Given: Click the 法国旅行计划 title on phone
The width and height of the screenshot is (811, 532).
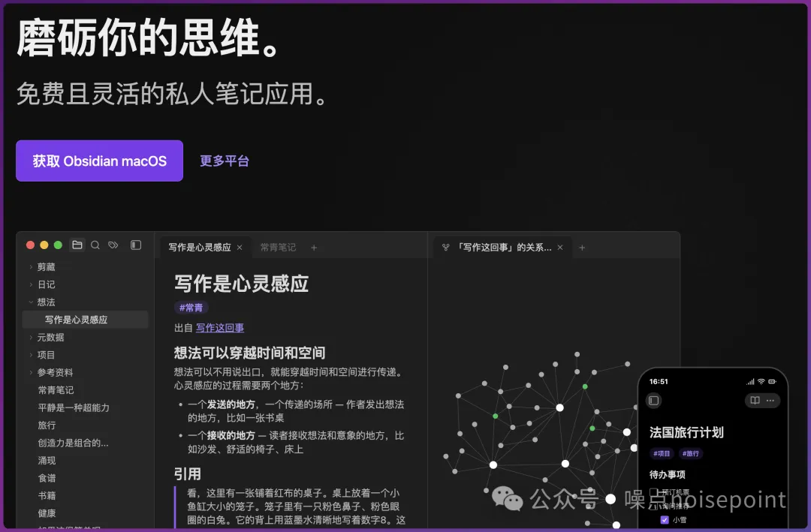Looking at the screenshot, I should [686, 432].
